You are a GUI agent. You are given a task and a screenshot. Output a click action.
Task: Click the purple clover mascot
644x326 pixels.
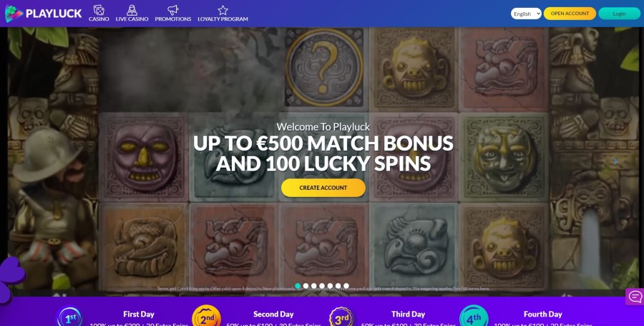[x=11, y=280]
